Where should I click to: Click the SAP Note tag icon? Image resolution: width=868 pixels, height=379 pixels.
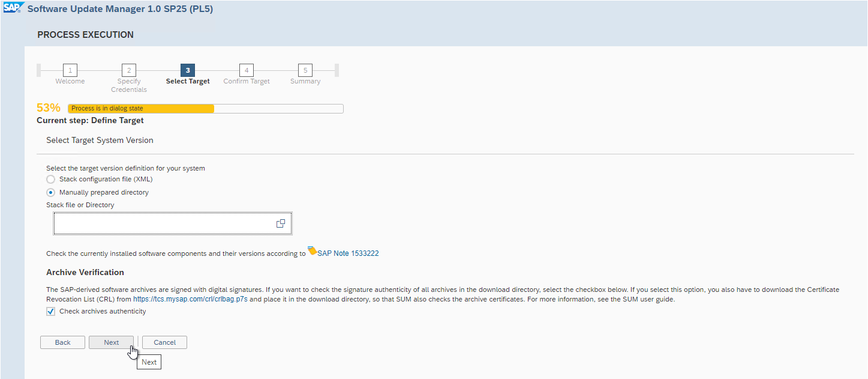pos(312,250)
